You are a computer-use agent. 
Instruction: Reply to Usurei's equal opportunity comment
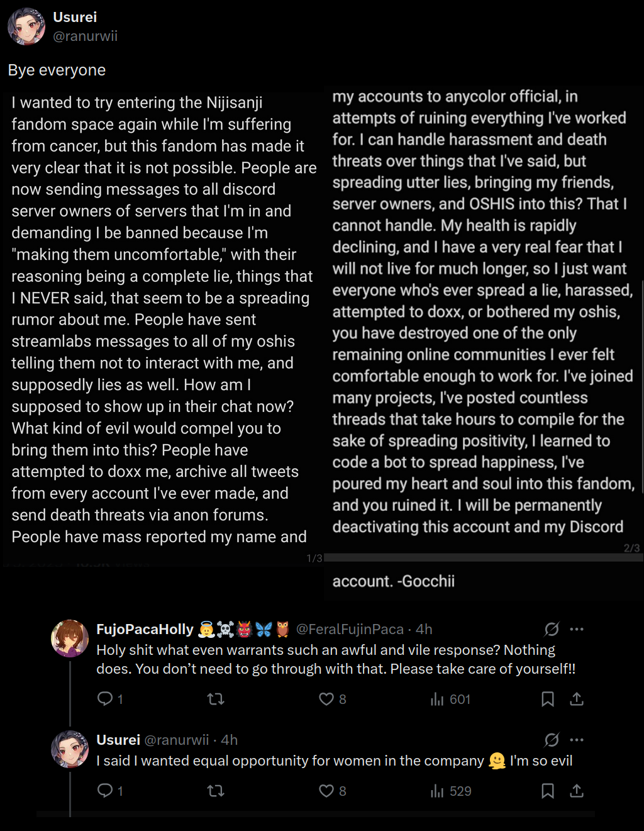click(x=105, y=791)
